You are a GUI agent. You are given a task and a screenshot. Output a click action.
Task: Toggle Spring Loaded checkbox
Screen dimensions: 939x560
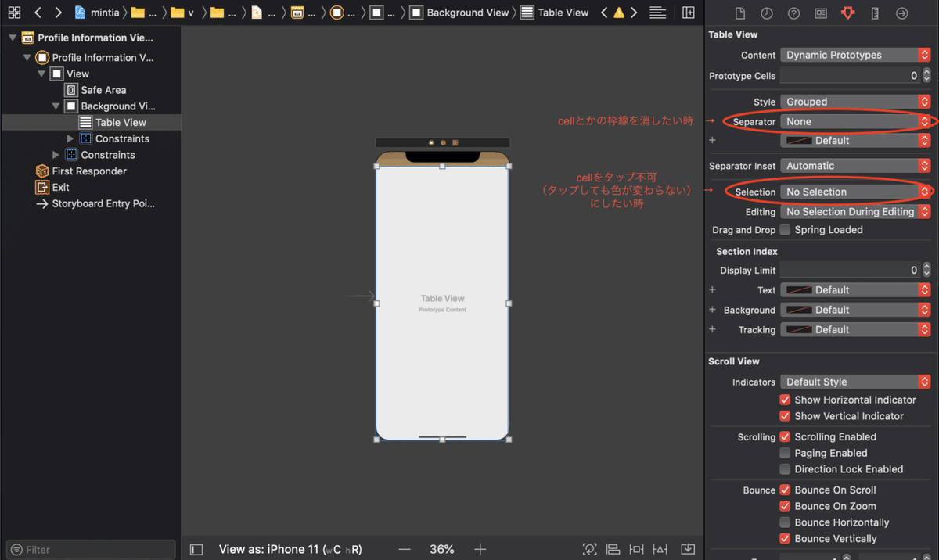tap(785, 230)
